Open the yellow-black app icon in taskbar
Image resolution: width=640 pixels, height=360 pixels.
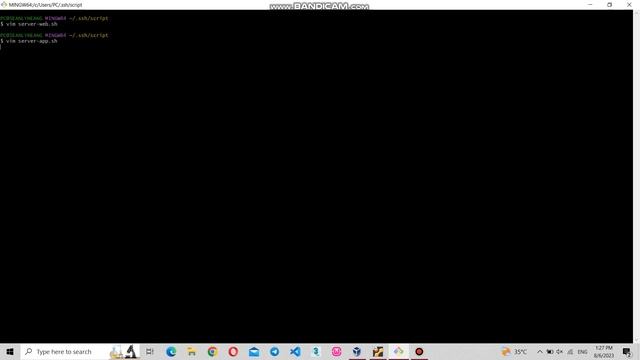378,351
